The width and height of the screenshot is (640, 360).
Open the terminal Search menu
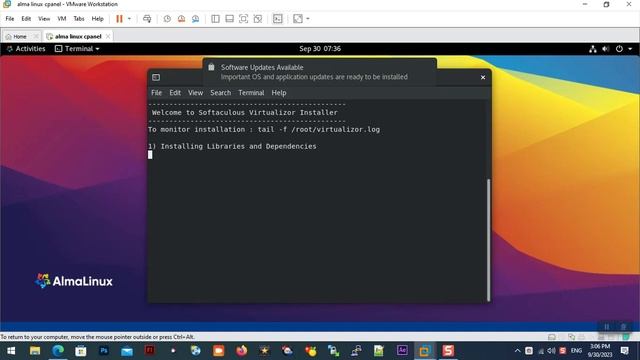[x=220, y=93]
